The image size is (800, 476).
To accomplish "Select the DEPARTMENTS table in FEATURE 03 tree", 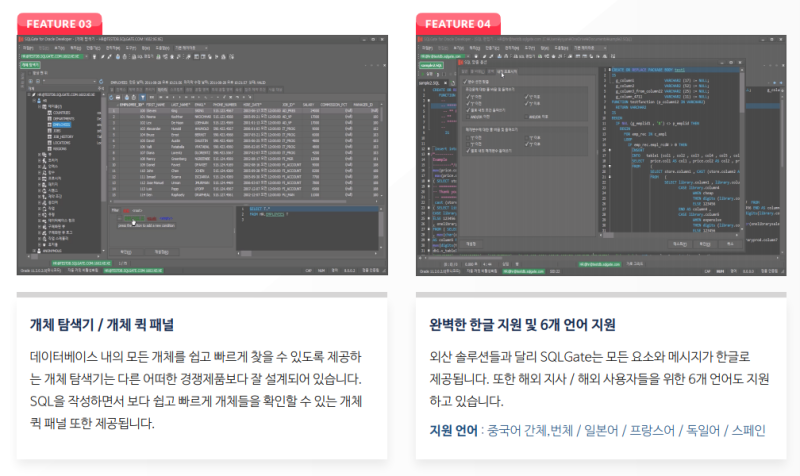I will tap(64, 118).
